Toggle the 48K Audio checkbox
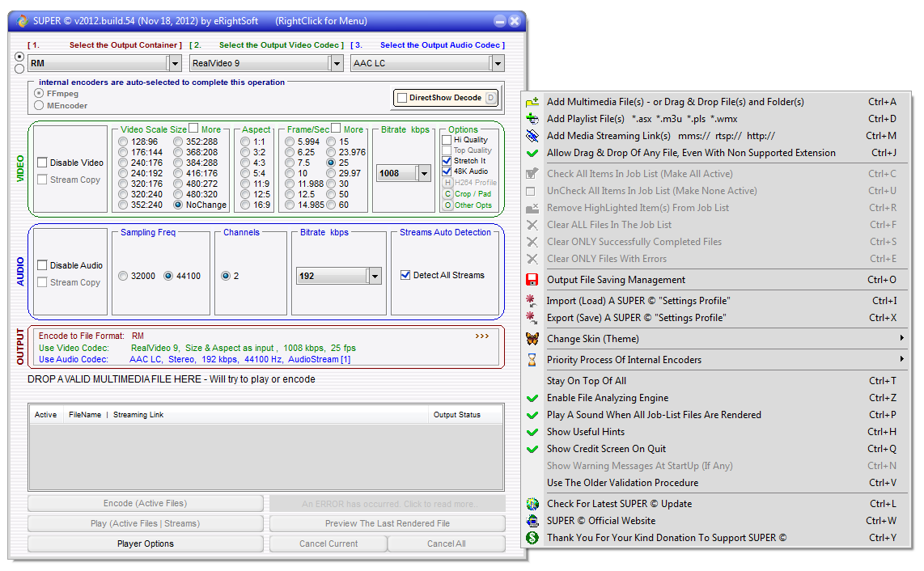Viewport: 924px width, 571px height. point(447,171)
